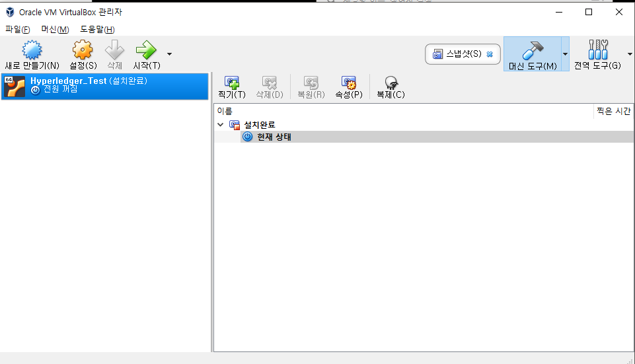Open dropdown arrow beside 머신 도구(M)
The width and height of the screenshot is (635, 364).
click(565, 54)
